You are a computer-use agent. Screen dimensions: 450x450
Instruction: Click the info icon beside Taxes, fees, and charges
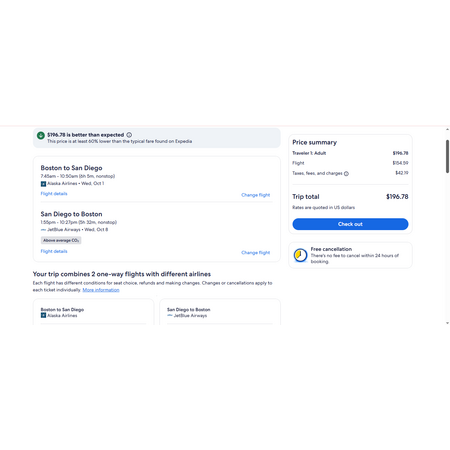pyautogui.click(x=346, y=173)
